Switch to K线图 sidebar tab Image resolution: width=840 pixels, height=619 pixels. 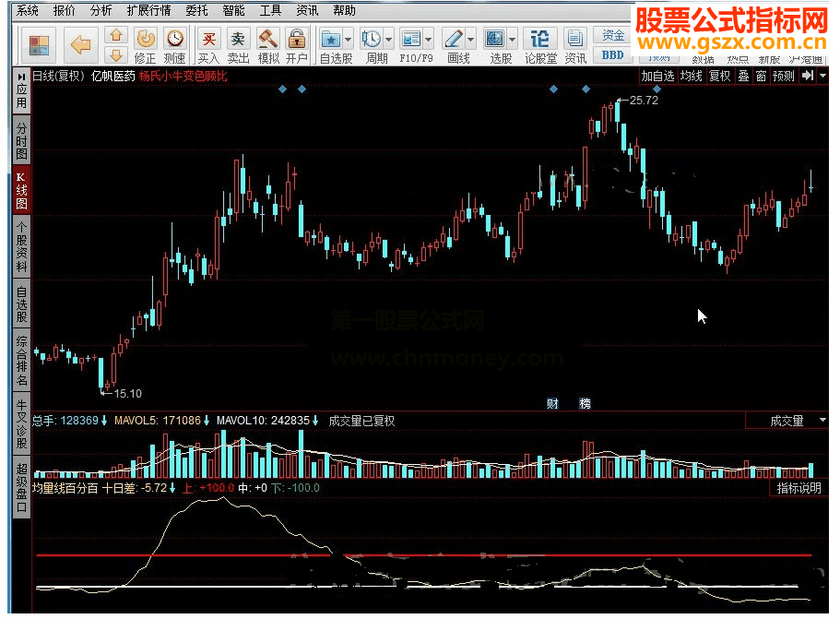coord(21,191)
